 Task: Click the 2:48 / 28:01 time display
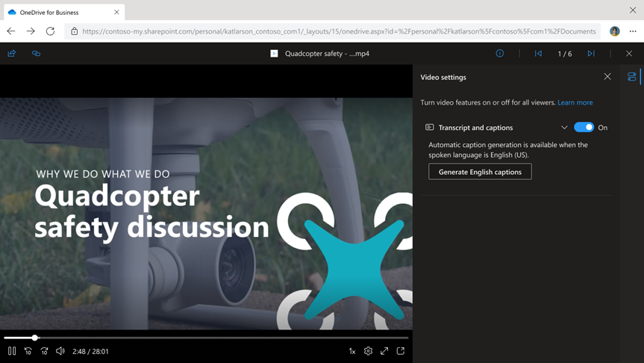coord(90,352)
